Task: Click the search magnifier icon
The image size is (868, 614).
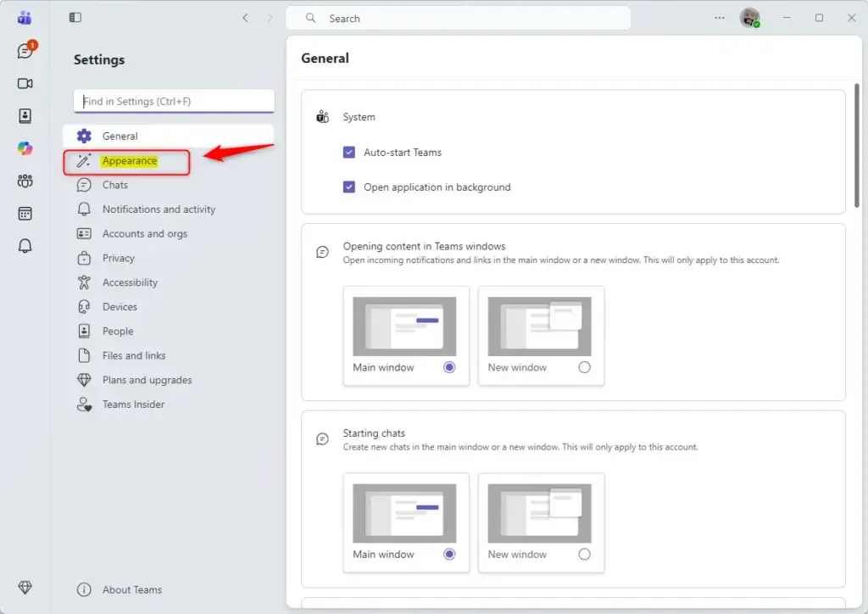Action: click(310, 19)
